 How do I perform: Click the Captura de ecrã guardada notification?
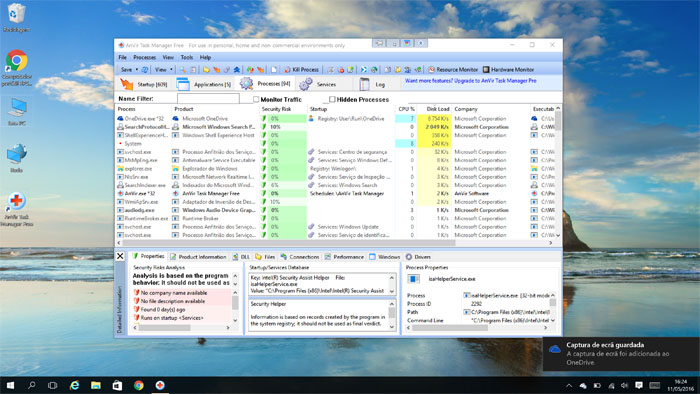tap(621, 354)
